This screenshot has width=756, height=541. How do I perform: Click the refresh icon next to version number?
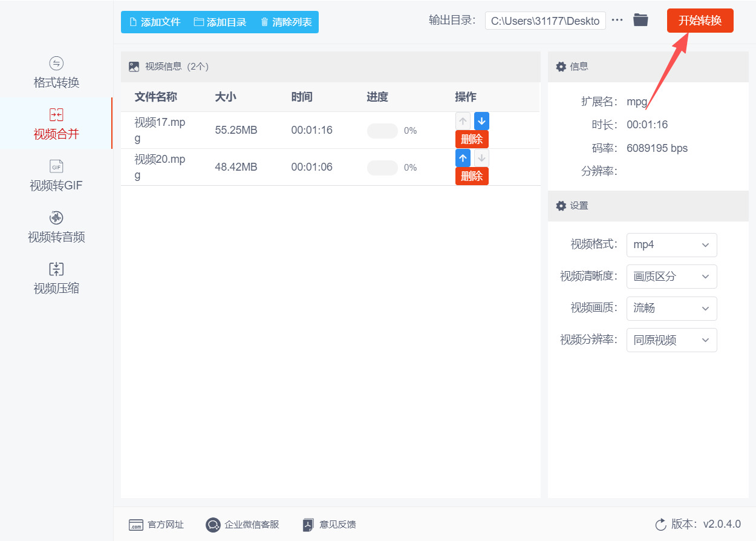(661, 525)
